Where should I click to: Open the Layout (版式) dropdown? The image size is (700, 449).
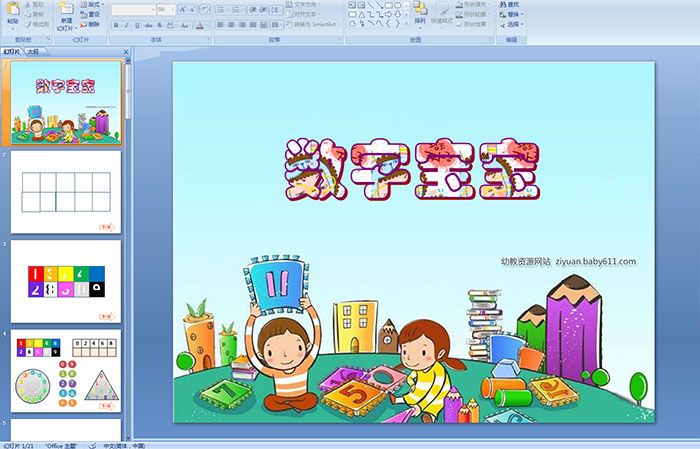tap(92, 4)
